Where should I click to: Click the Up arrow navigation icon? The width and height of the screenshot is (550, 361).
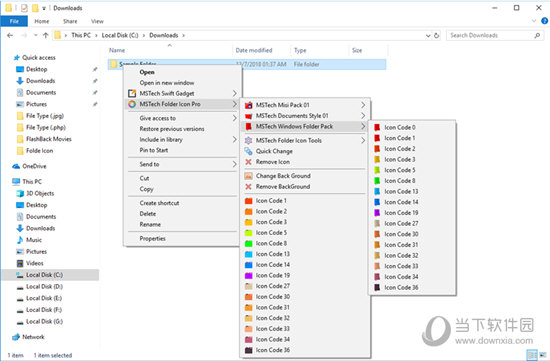pos(46,35)
